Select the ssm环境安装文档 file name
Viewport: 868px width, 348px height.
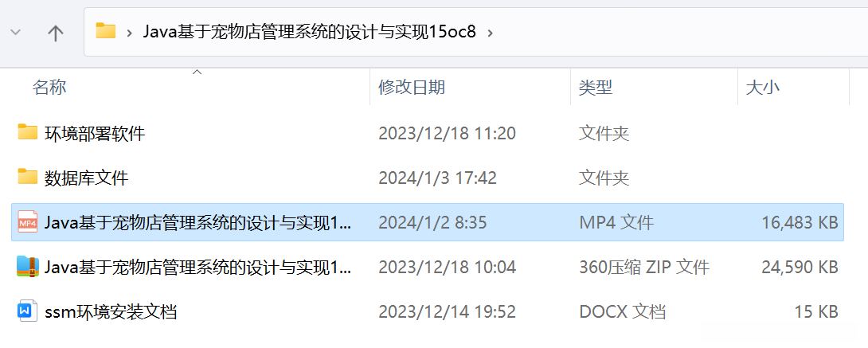[111, 311]
